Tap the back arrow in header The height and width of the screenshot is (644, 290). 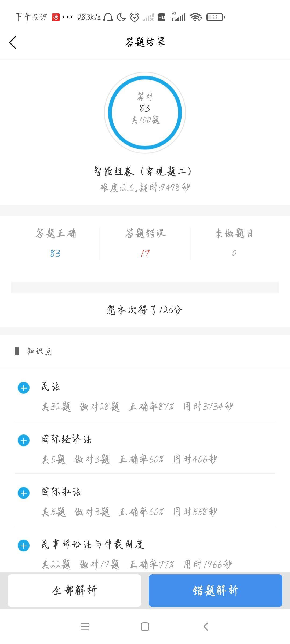click(x=13, y=42)
